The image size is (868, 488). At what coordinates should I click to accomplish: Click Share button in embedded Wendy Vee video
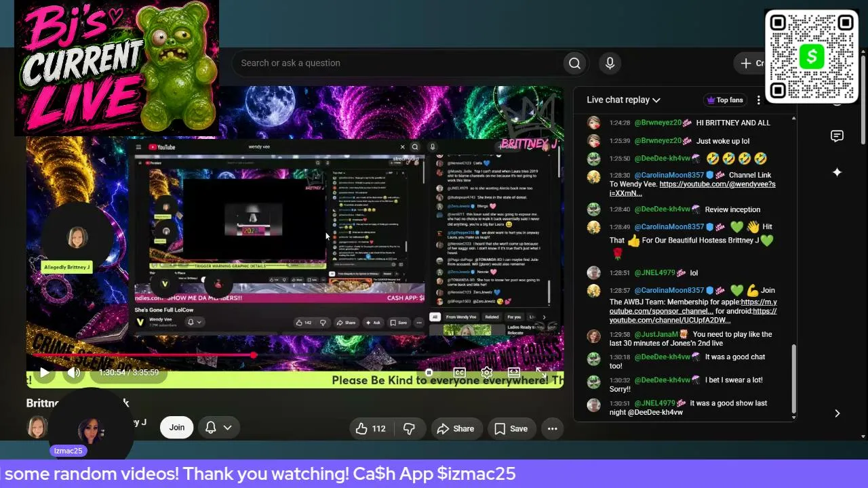pyautogui.click(x=346, y=323)
